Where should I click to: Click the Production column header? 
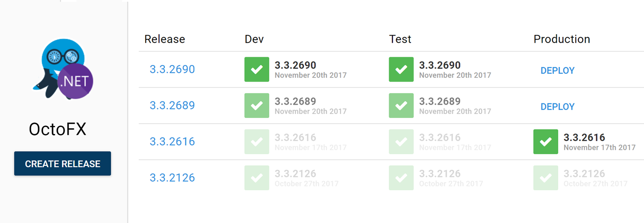(x=561, y=39)
